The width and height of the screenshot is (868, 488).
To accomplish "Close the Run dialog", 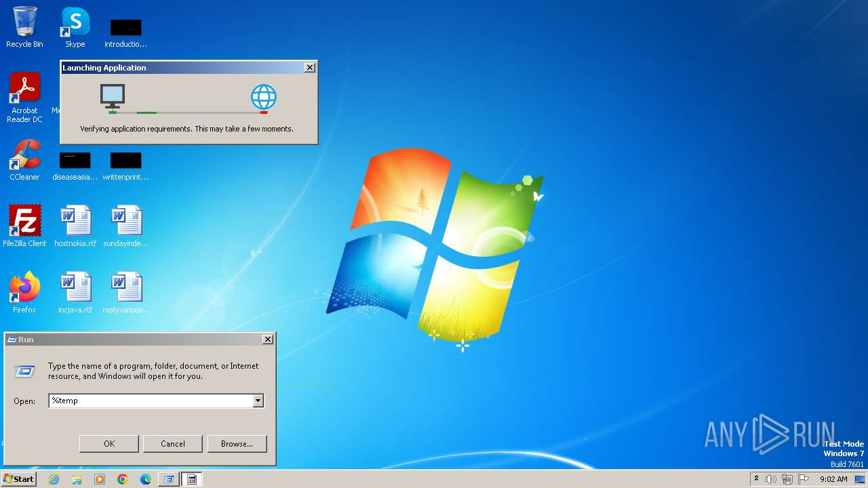I will (x=268, y=340).
